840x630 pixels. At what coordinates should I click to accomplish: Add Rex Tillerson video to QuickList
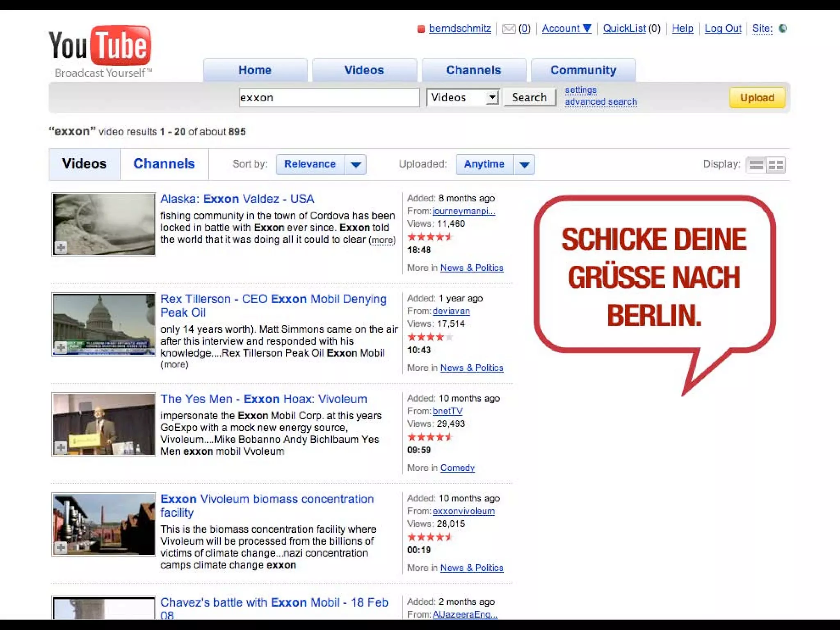[x=61, y=347]
